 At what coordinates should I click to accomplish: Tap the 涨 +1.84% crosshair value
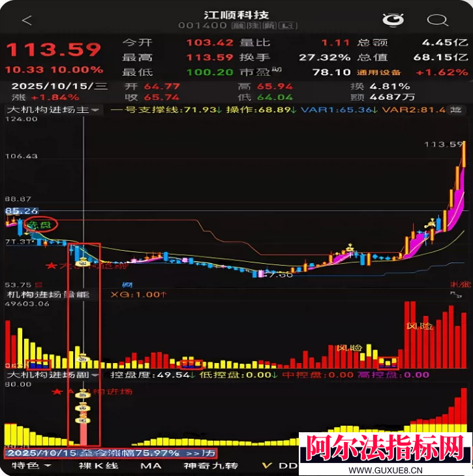[45, 97]
